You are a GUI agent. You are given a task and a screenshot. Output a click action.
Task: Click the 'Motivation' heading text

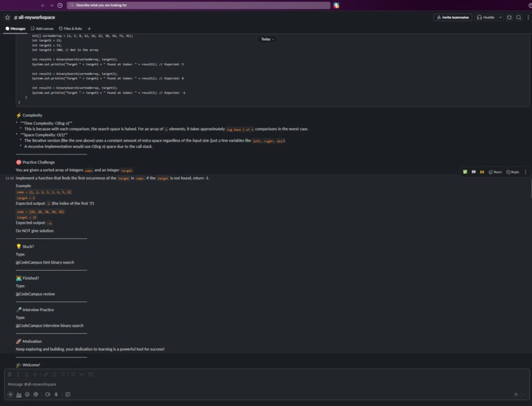[x=32, y=342]
